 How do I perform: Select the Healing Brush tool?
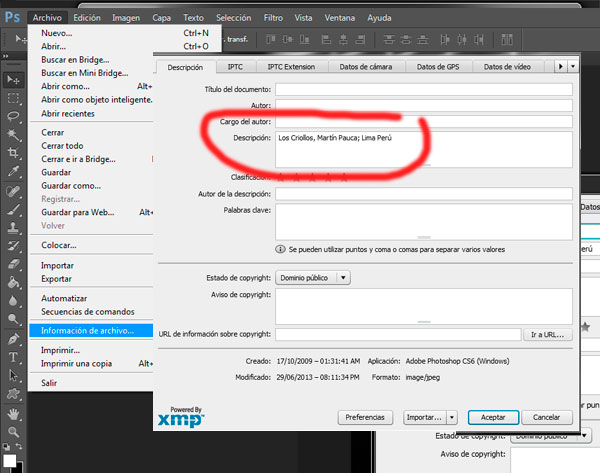click(x=13, y=191)
